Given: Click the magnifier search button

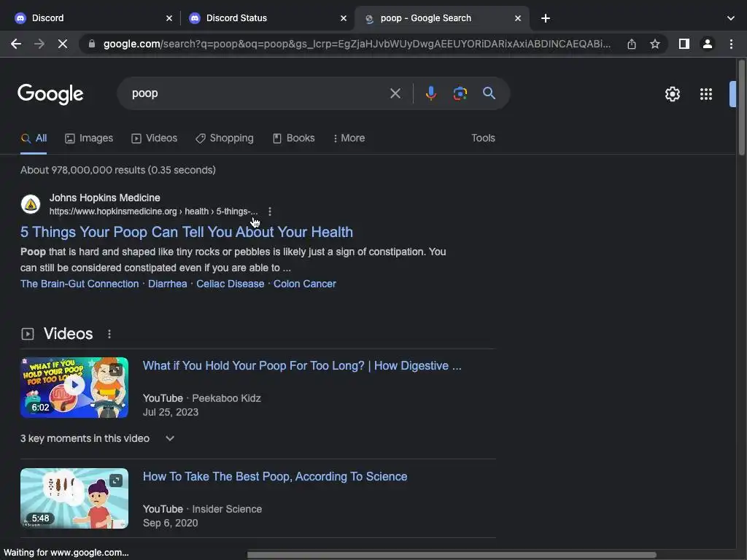Looking at the screenshot, I should (x=489, y=93).
